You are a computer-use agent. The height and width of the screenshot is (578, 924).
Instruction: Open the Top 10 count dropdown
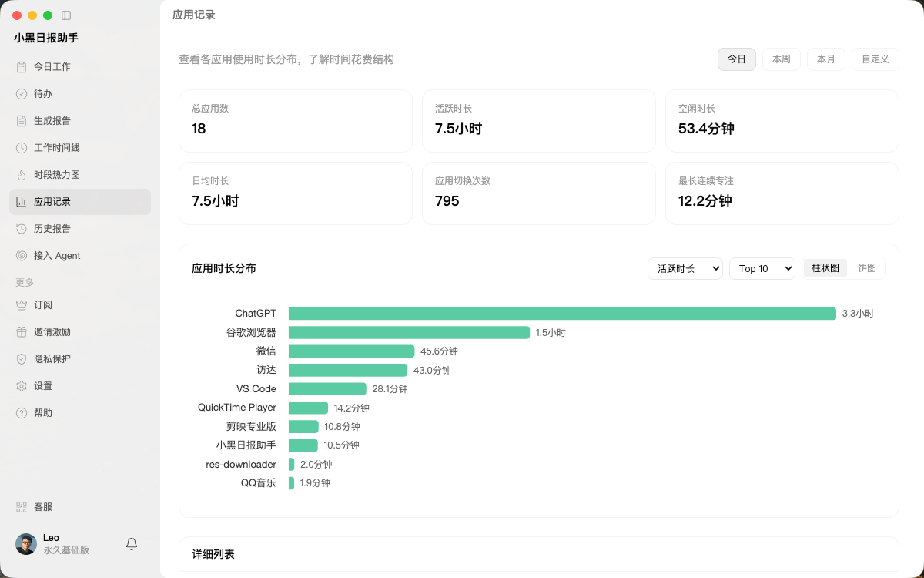tap(762, 268)
